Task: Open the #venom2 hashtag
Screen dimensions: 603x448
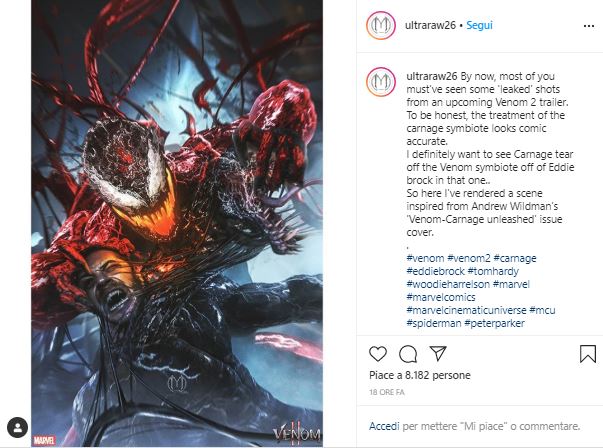Action: (x=469, y=258)
